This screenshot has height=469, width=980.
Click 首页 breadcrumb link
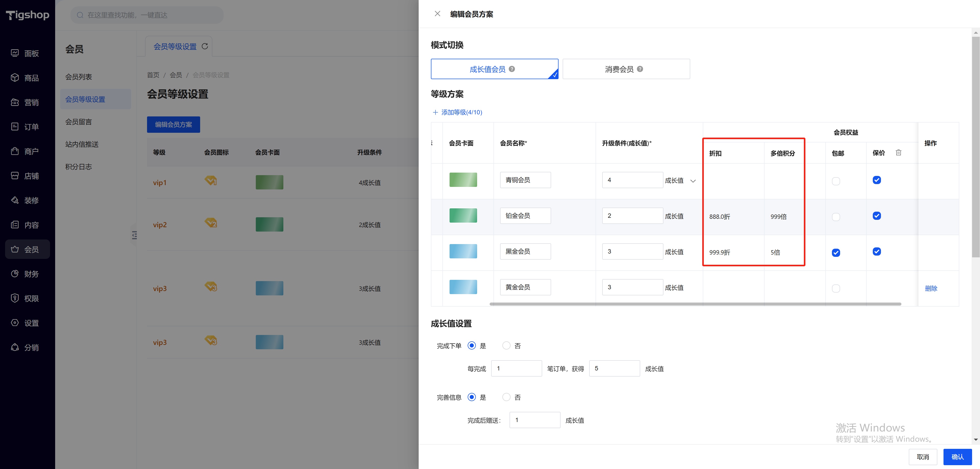pos(153,75)
